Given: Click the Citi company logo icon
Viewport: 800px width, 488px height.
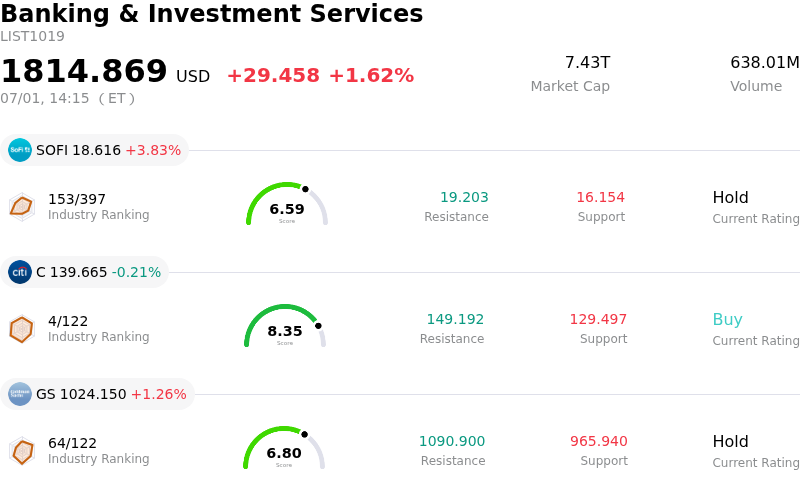Looking at the screenshot, I should click(20, 272).
